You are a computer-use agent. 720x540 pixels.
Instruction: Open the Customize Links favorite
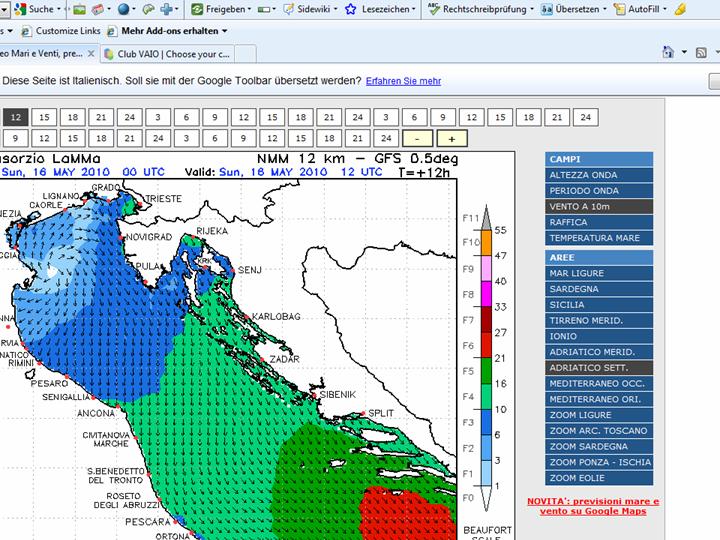[x=68, y=31]
